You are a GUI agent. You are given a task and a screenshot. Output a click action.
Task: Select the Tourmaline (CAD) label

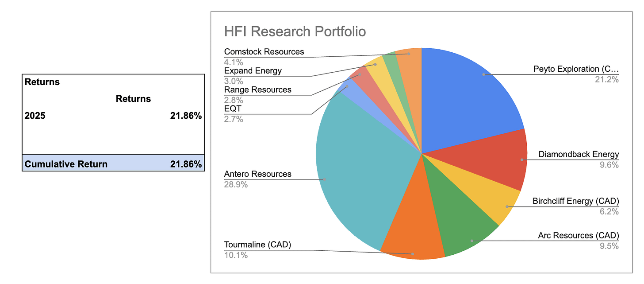258,245
